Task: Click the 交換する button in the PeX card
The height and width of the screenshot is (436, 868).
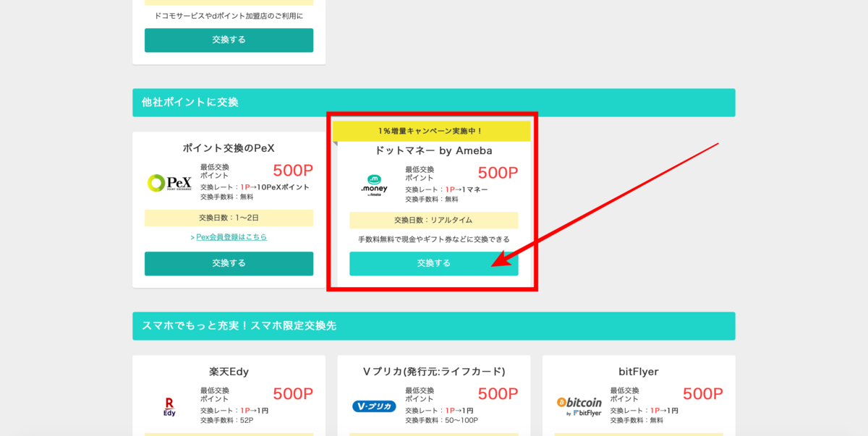Action: pos(229,263)
